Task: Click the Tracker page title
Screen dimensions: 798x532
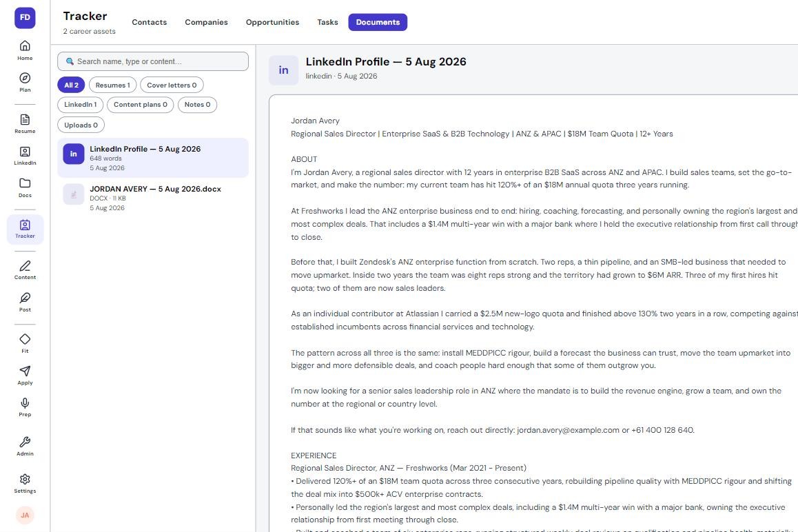Action: point(85,17)
